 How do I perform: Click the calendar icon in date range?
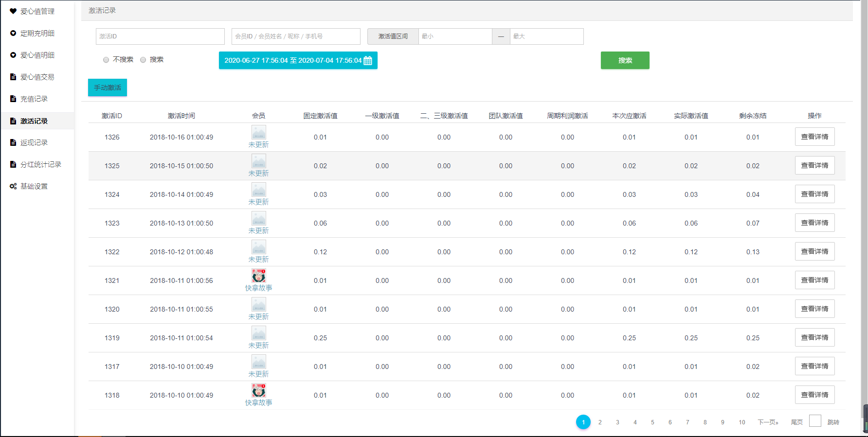tap(368, 61)
